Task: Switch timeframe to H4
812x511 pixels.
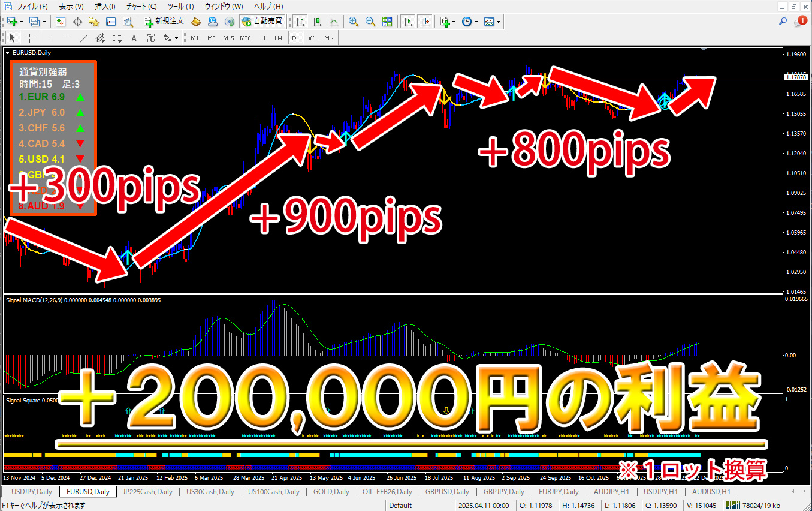Action: pyautogui.click(x=278, y=38)
